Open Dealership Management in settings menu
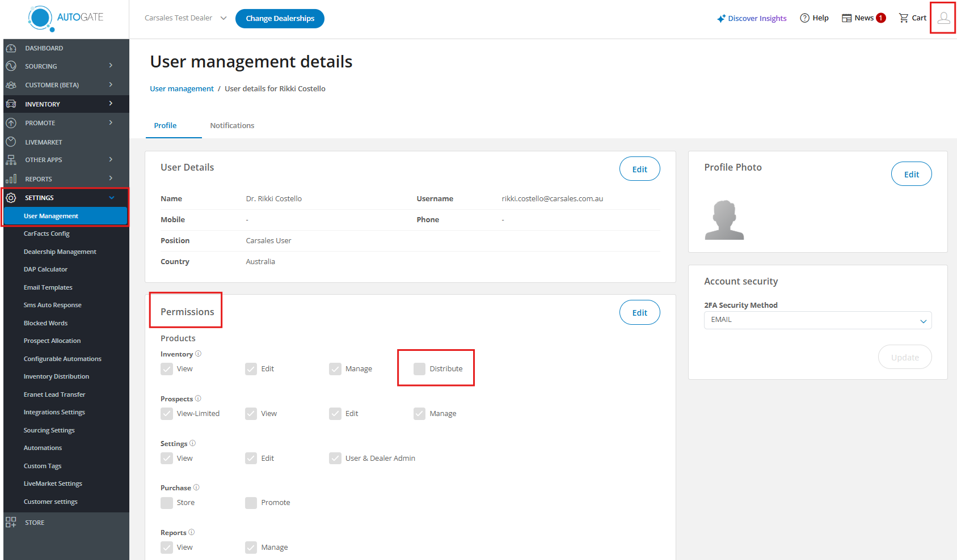957x560 pixels. 60,252
